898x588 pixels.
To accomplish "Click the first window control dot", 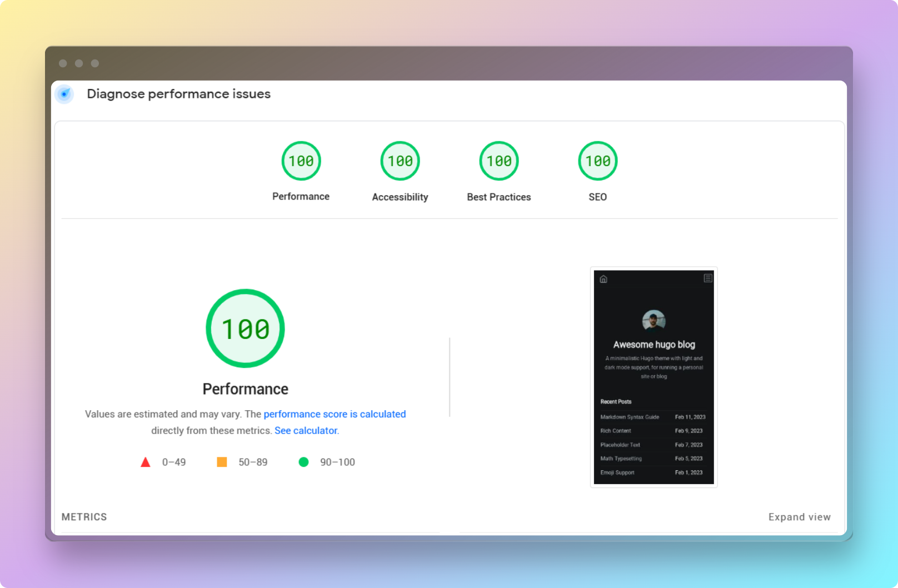I will point(63,63).
